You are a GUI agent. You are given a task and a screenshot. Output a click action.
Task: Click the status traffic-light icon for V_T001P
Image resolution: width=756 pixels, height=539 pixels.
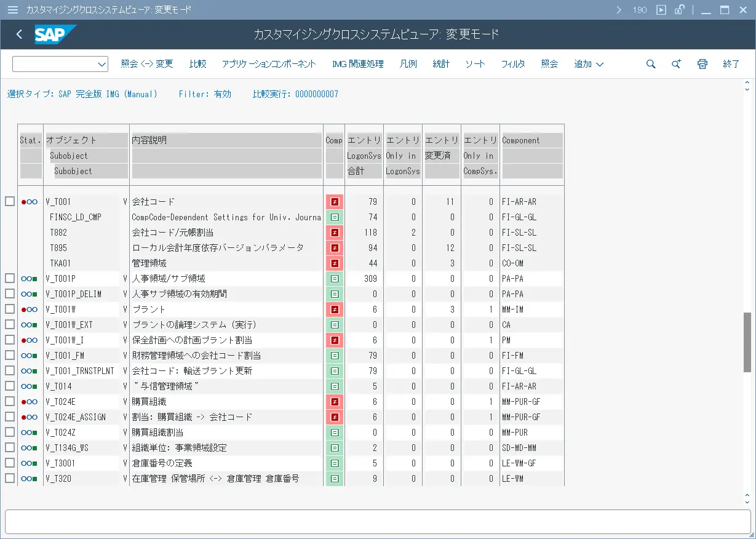click(30, 279)
